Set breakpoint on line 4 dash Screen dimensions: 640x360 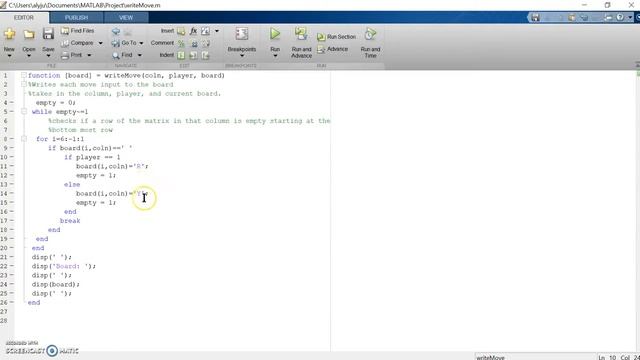coord(11,102)
